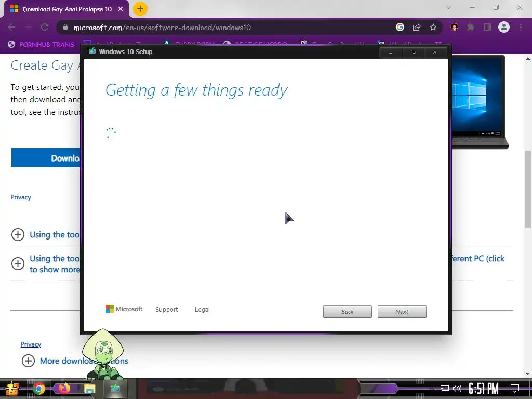Open File Explorer from the taskbar
The image size is (532, 399).
click(x=89, y=389)
